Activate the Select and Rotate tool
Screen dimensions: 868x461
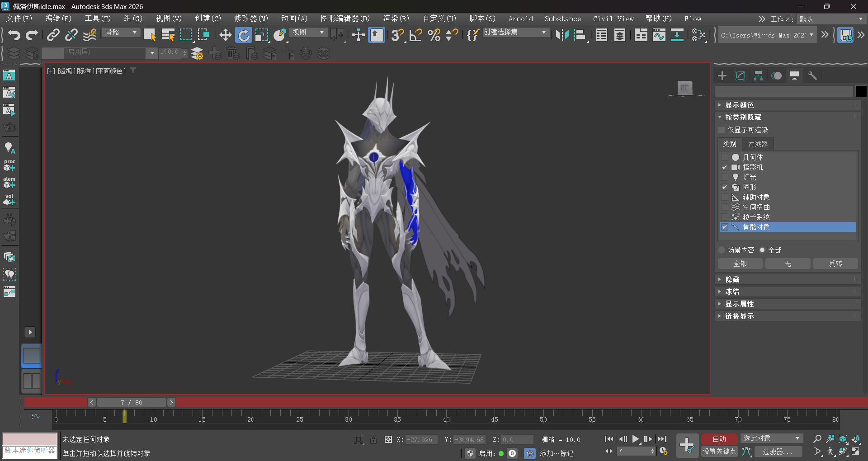click(244, 35)
